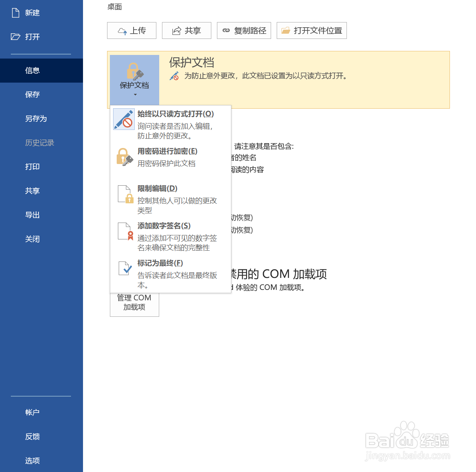Click the 标记为最终 checkmark document icon
Screen dimensions: 476x472
coord(125,269)
